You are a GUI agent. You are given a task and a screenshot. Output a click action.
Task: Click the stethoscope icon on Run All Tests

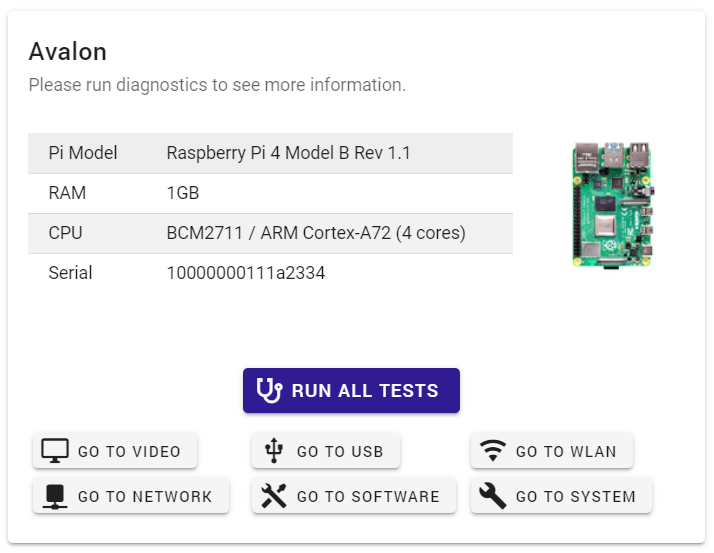[x=269, y=390]
